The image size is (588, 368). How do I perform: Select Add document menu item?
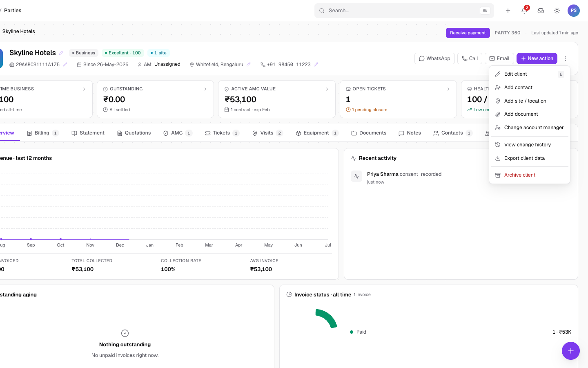pos(530,114)
